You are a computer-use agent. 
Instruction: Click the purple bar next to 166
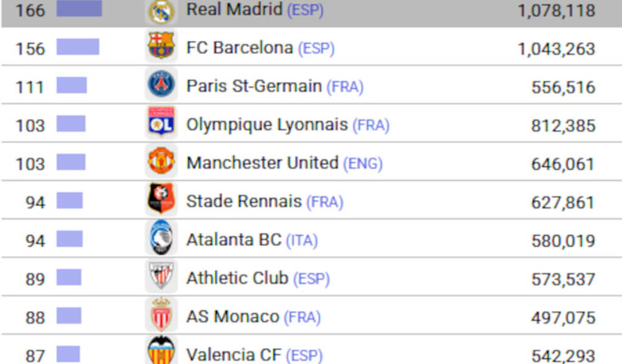click(80, 8)
